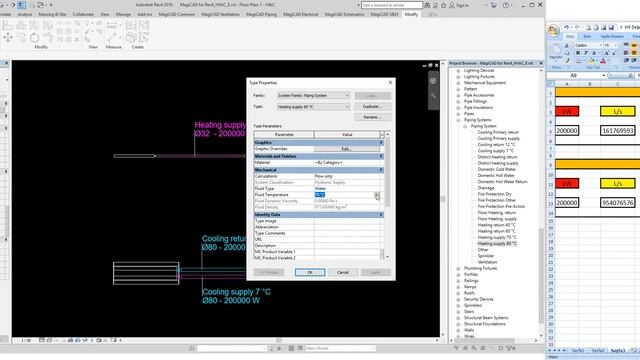Screen dimensions: 640x360
Task: Open the Excel Name Box dropdown arrow
Action: point(603,76)
